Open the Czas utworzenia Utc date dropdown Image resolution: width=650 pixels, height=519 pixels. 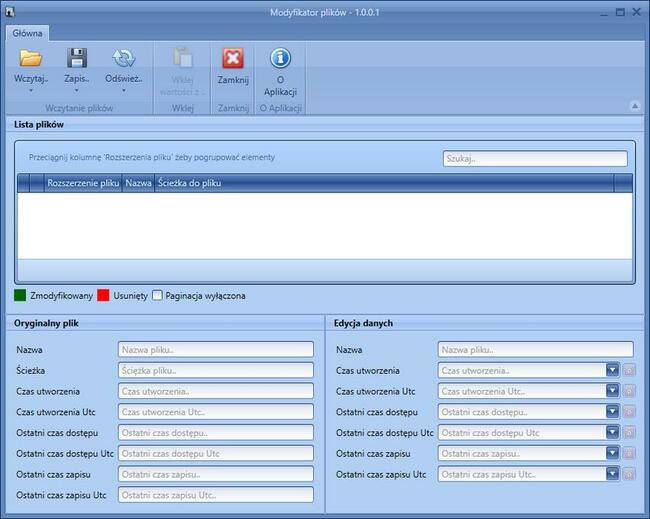tap(612, 391)
